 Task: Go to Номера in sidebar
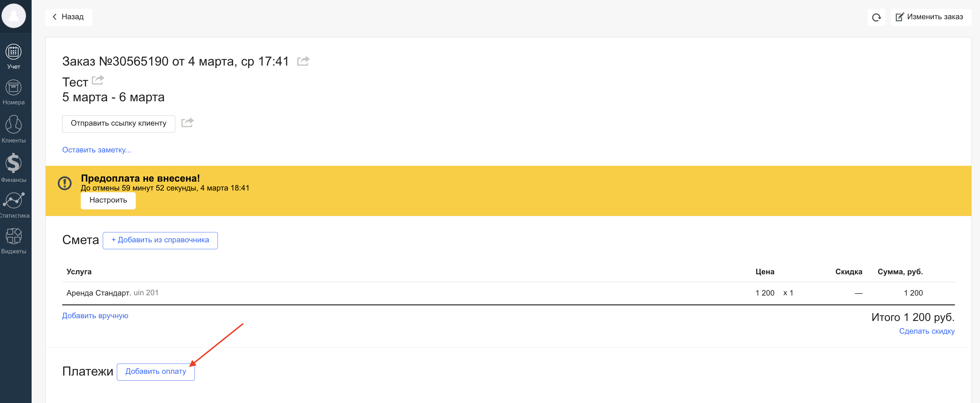coord(14,92)
